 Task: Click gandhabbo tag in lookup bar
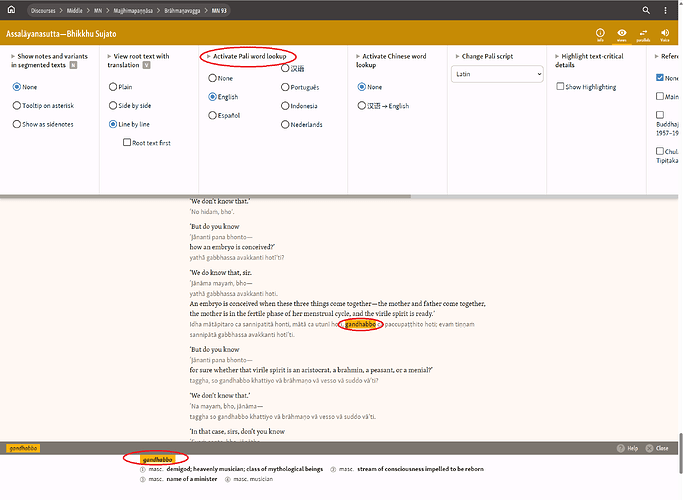pos(23,448)
